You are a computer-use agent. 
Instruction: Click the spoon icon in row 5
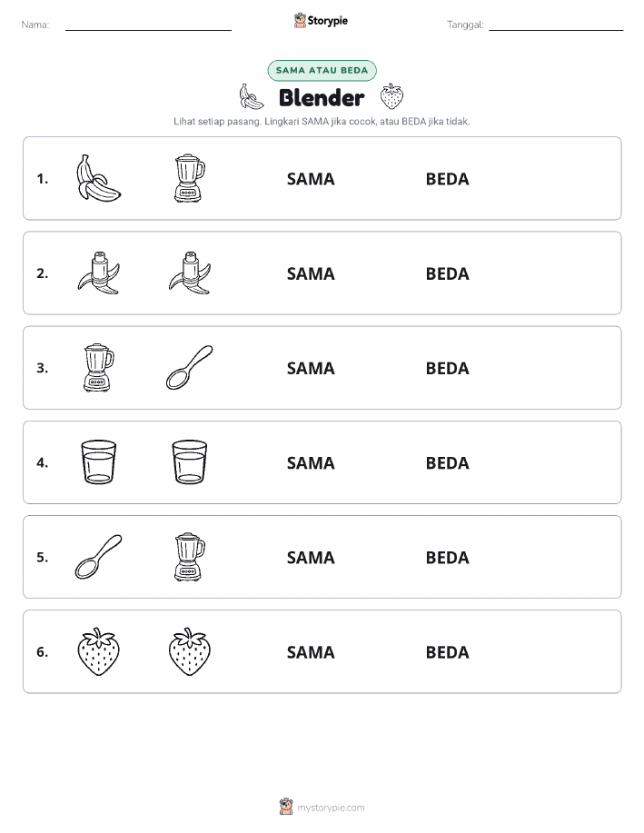(x=99, y=557)
